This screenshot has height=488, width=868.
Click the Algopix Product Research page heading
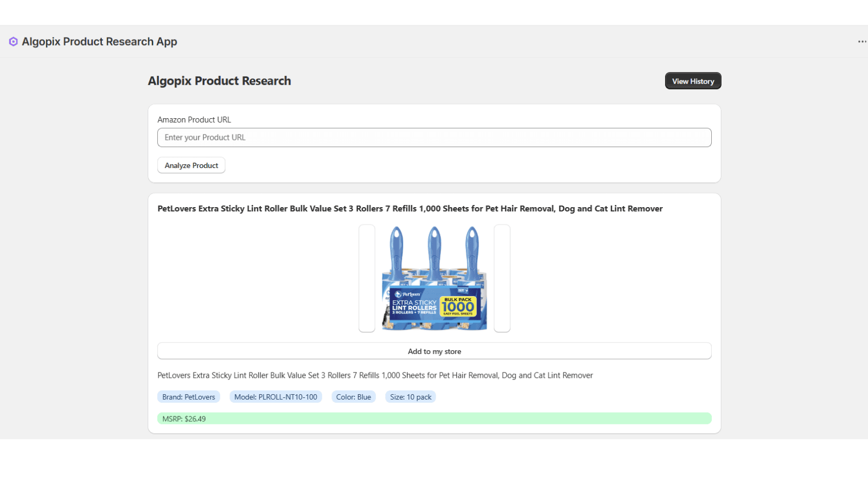219,81
